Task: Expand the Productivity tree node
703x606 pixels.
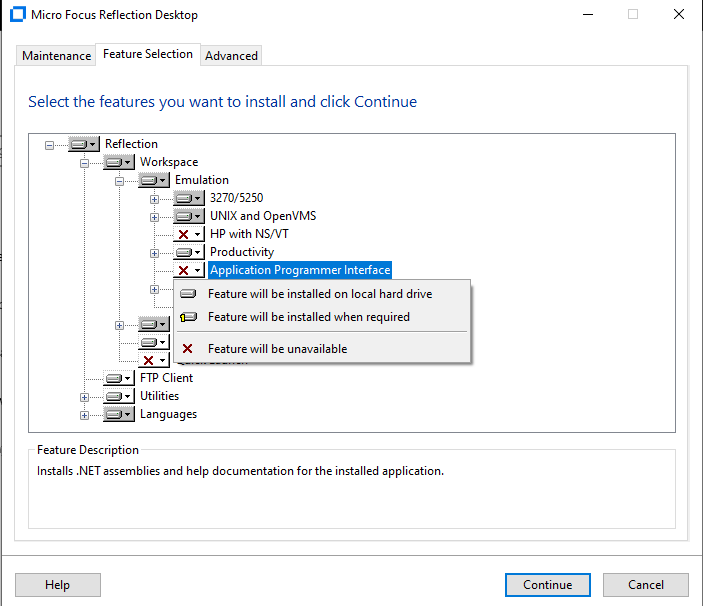Action: click(155, 252)
